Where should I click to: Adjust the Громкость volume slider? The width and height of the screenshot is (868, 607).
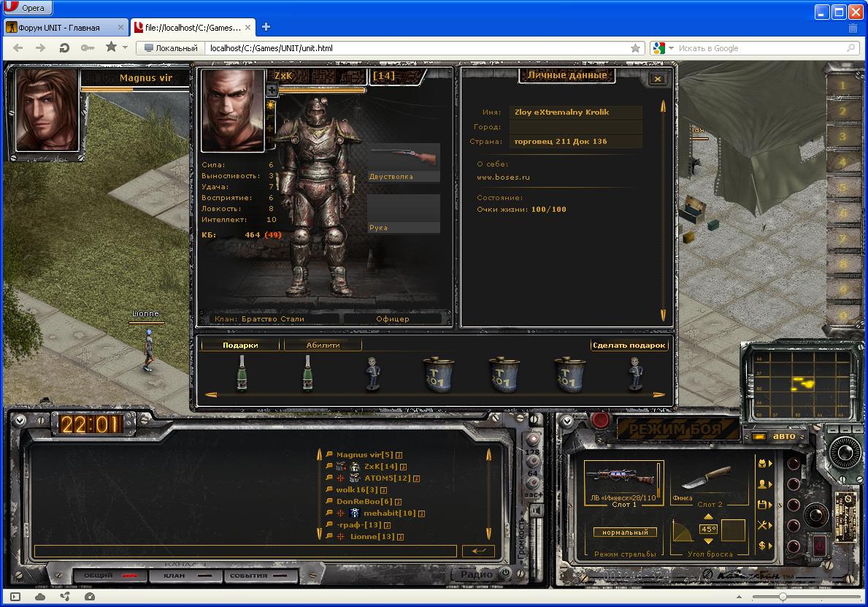point(535,544)
